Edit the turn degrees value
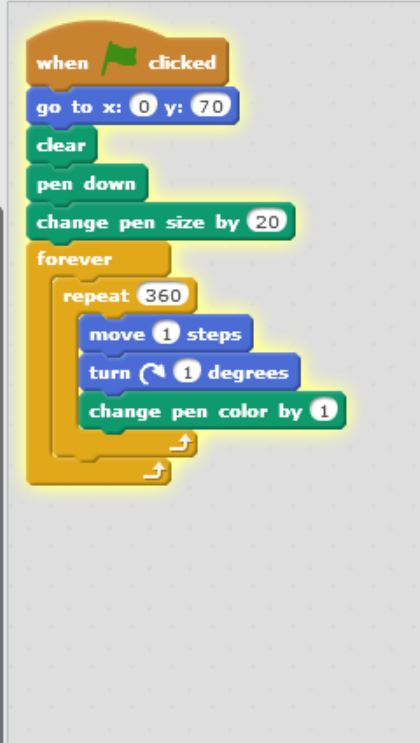Screen dimensions: 420x743 187,373
